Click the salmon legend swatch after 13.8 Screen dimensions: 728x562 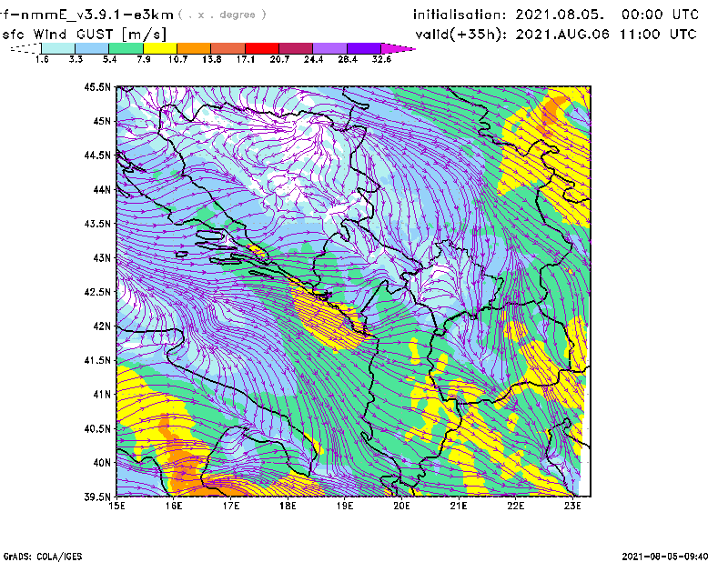pos(228,48)
